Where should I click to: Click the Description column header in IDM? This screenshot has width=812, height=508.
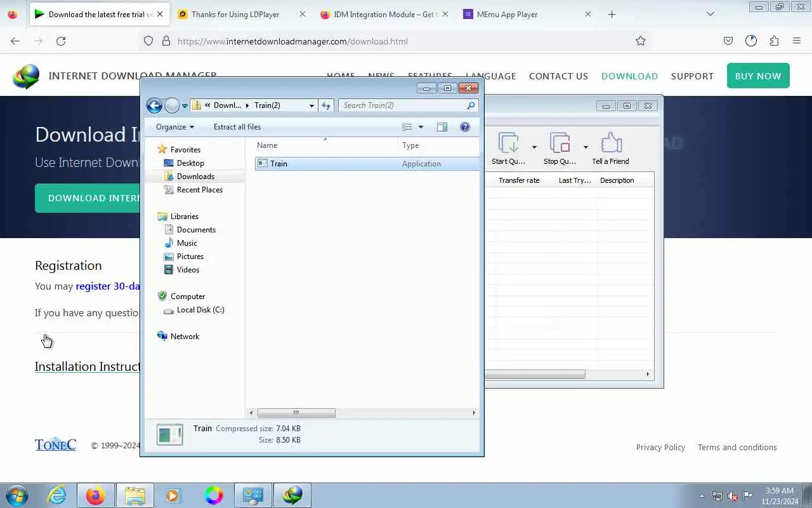pos(617,180)
